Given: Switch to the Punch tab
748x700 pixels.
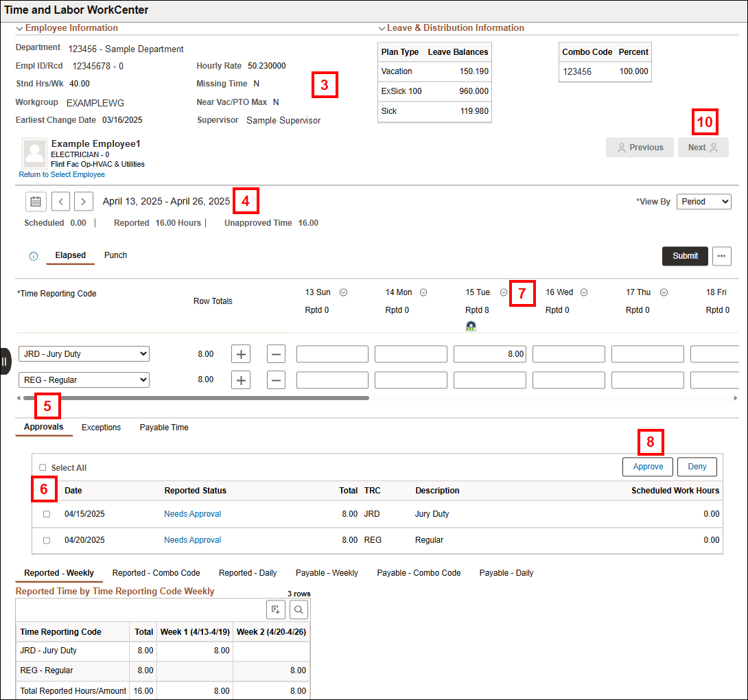Looking at the screenshot, I should tap(115, 255).
